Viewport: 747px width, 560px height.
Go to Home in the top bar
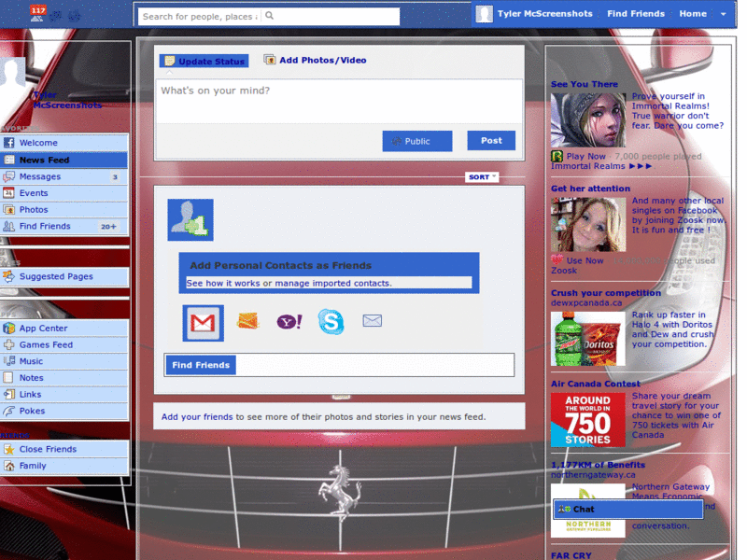[693, 14]
